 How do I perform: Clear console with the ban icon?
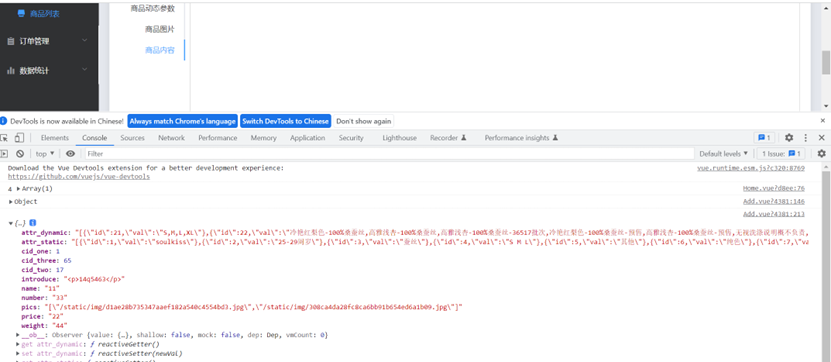[20, 154]
